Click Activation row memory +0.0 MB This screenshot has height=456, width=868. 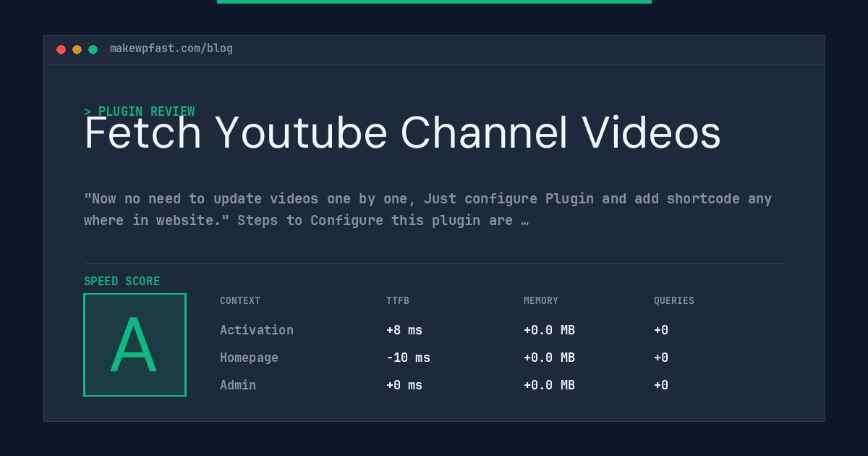click(549, 330)
